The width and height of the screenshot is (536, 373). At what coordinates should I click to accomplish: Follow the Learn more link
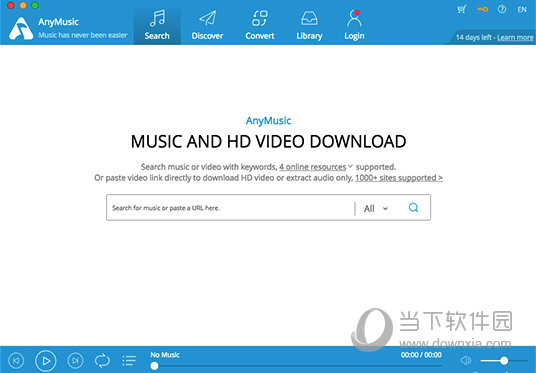[x=515, y=37]
